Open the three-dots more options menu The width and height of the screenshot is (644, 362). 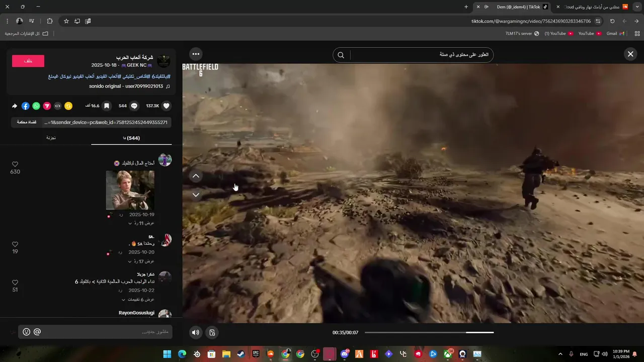click(196, 54)
